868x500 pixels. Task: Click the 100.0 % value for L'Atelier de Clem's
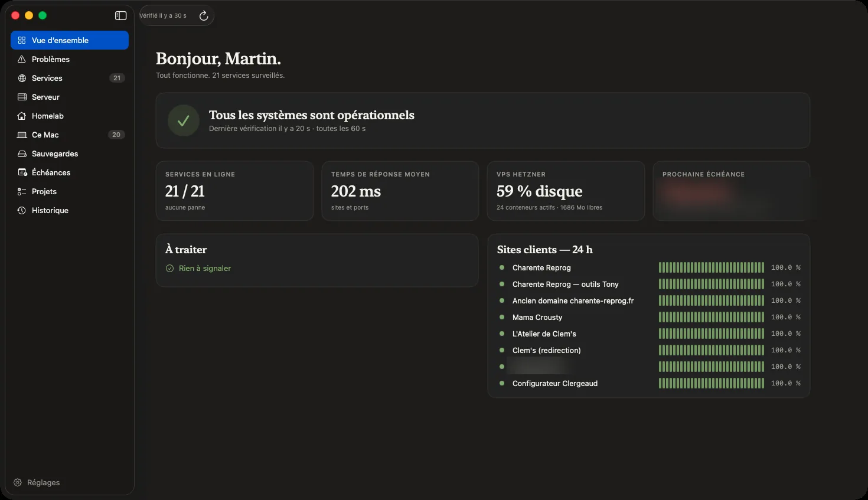786,334
